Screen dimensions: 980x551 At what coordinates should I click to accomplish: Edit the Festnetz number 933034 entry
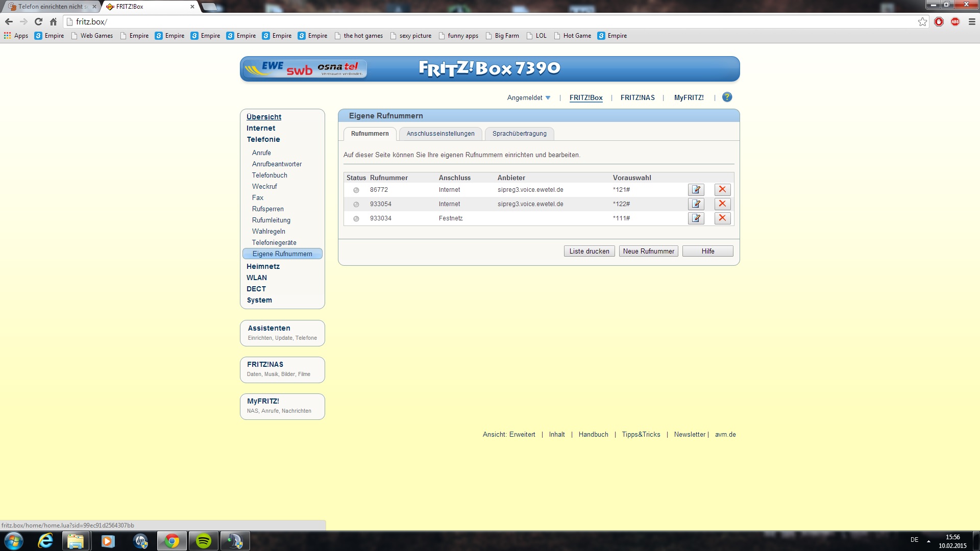(696, 218)
